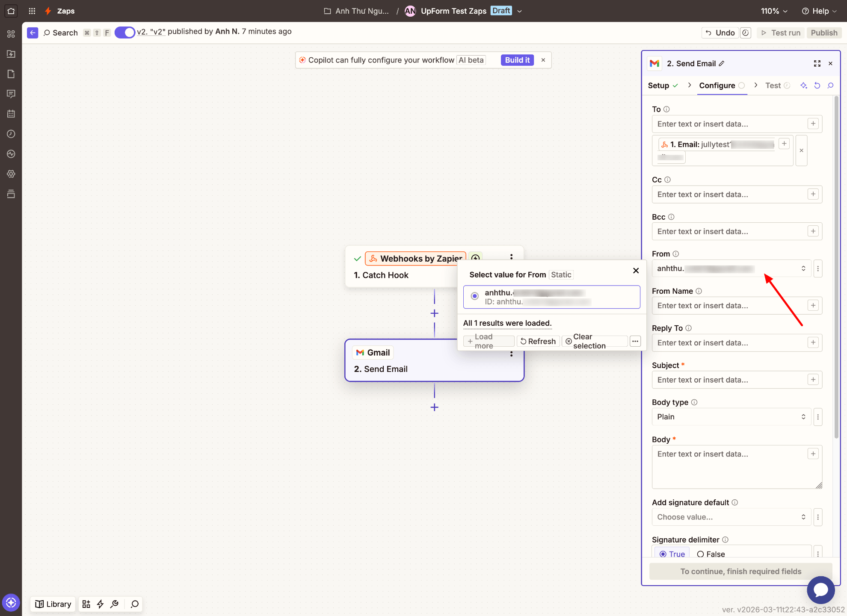The image size is (847, 616).
Task: Open Add signature default dropdown
Action: coord(731,517)
